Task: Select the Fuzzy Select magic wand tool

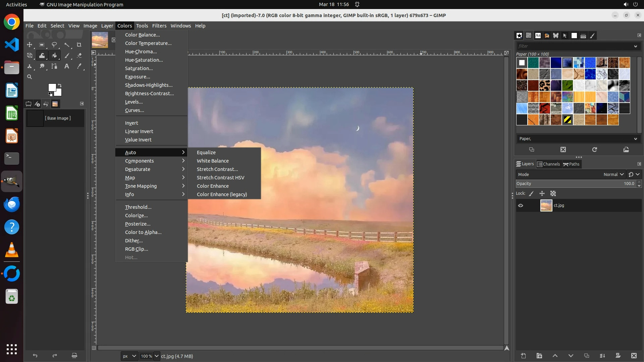Action: 67,45
